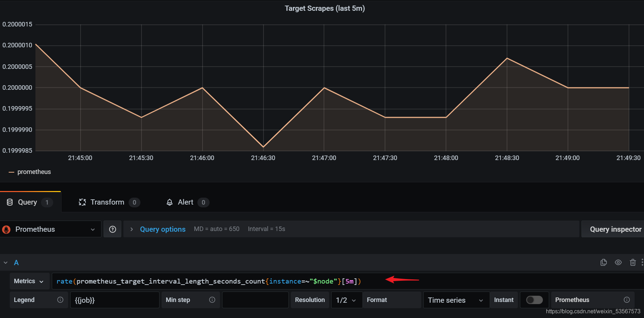644x318 pixels.
Task: Open the Metrics browser dropdown
Action: (x=29, y=281)
